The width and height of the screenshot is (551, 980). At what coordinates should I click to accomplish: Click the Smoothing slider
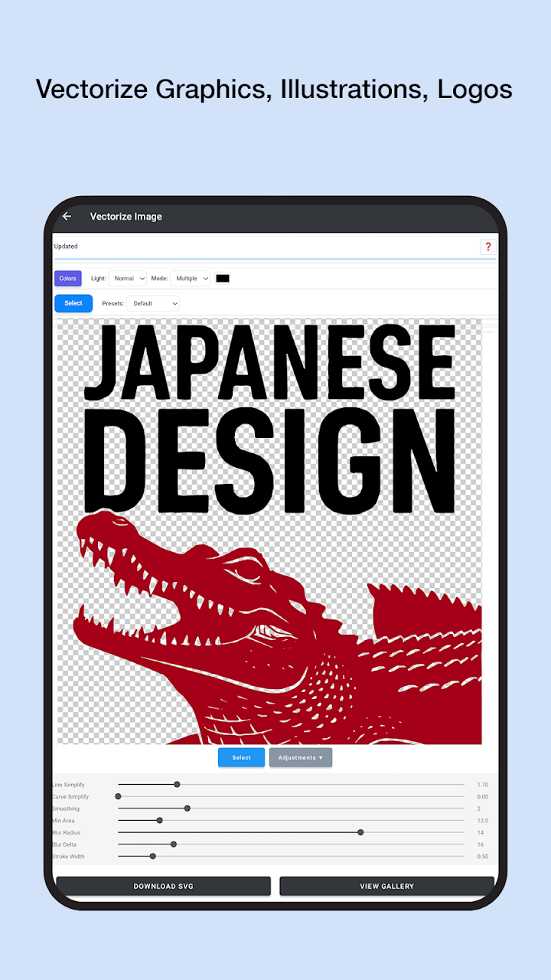coord(291,808)
